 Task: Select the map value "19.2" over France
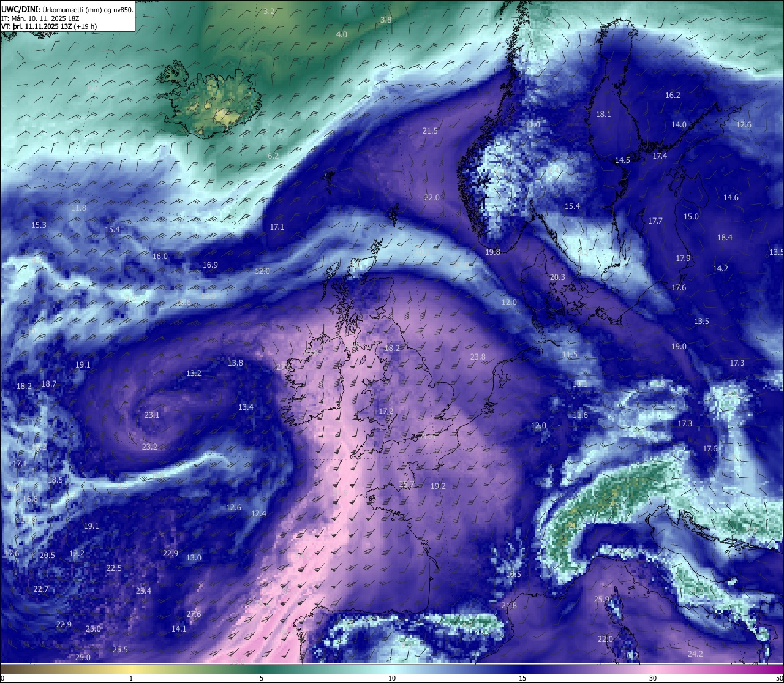click(438, 486)
